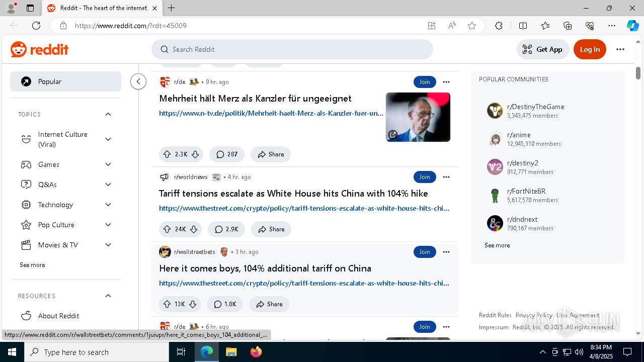644x362 pixels.
Task: Open 2.9K comments on worldnews post
Action: tap(227, 229)
